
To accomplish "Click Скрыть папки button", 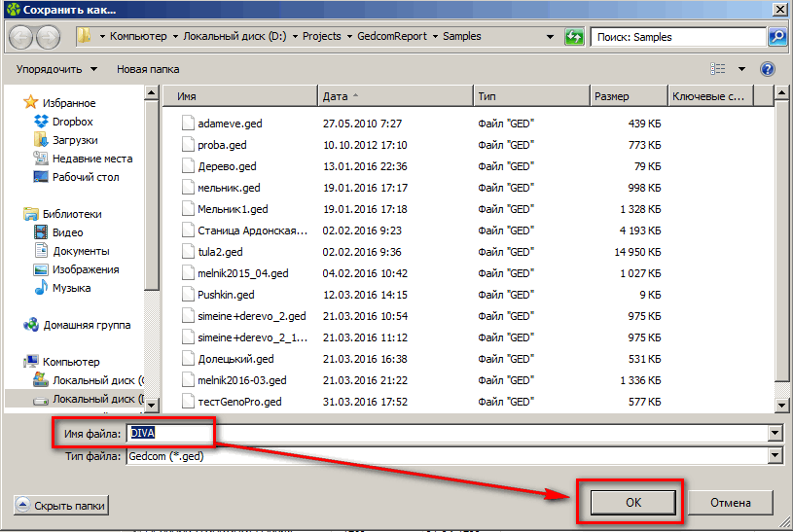I will (61, 506).
